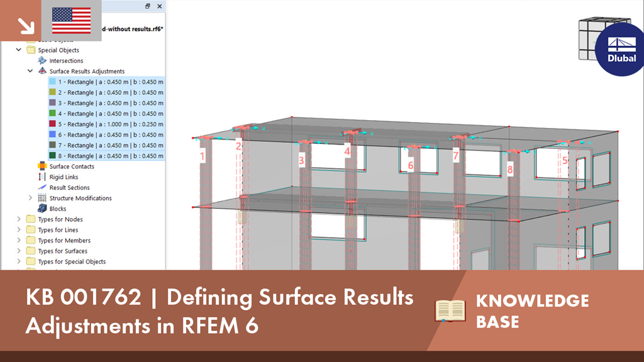Viewport: 644px width, 362px height.
Task: Select '1 - Rectangle | a : 0.450 m' row
Action: [x=106, y=82]
